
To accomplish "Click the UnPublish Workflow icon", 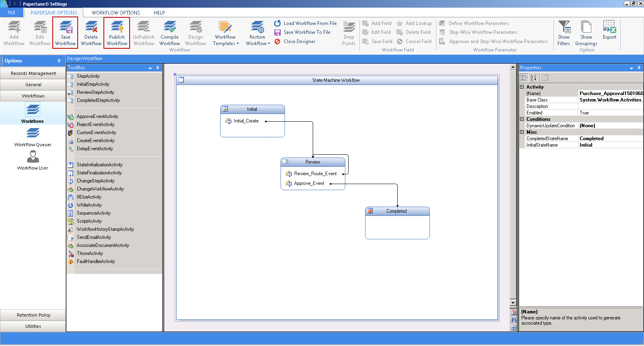I will [x=144, y=33].
